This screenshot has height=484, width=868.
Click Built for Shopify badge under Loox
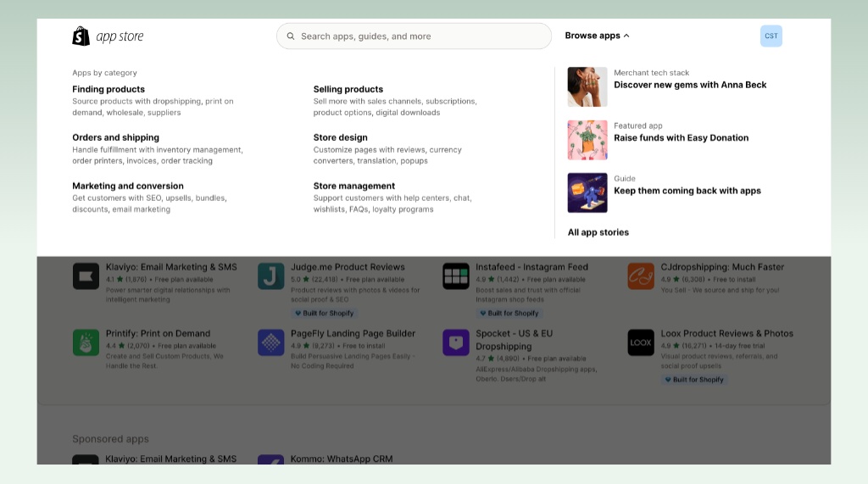(x=694, y=380)
